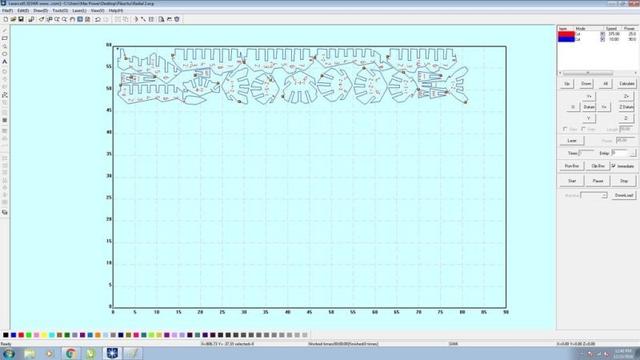Click the Pause button

pos(598,181)
